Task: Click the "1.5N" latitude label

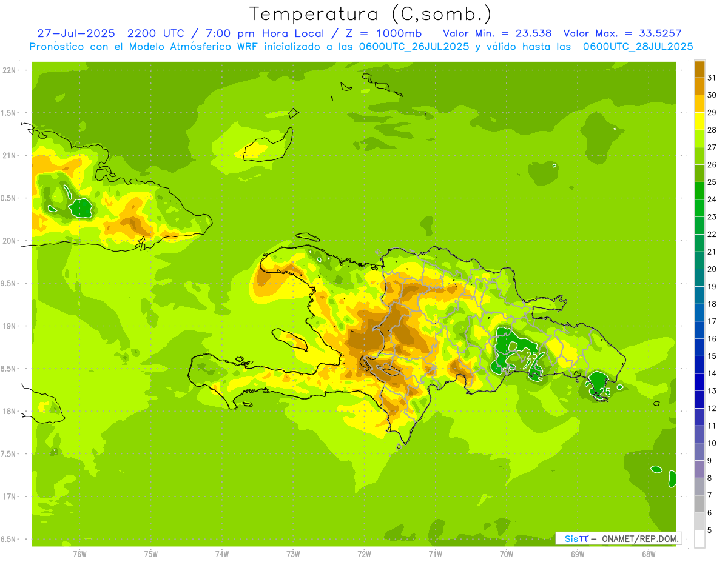Action: pyautogui.click(x=8, y=113)
